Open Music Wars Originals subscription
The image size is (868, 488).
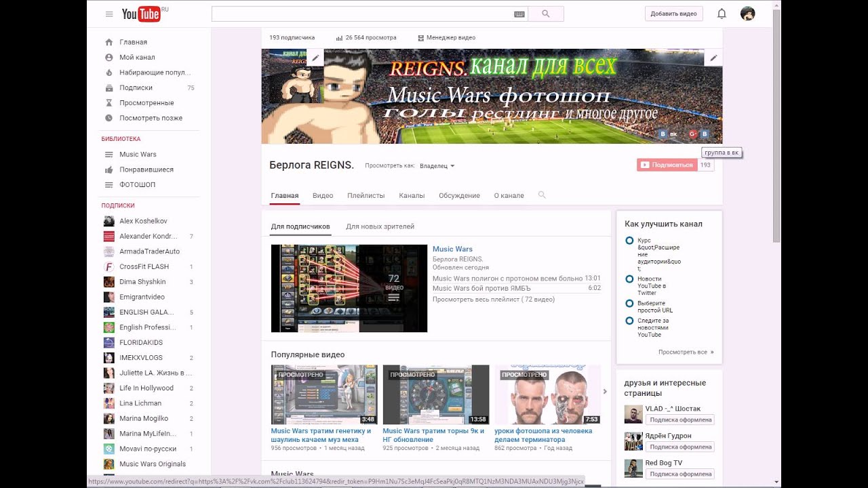pos(153,464)
